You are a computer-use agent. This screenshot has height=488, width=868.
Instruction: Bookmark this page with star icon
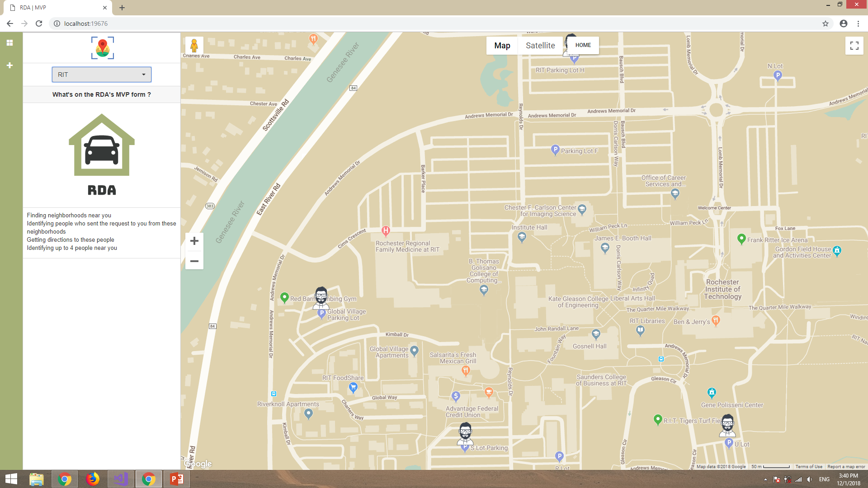click(825, 23)
